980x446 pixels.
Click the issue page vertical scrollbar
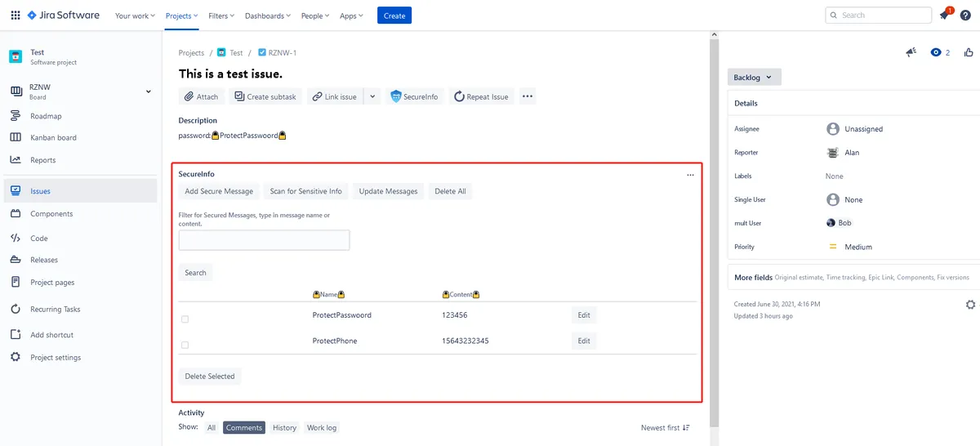click(715, 232)
